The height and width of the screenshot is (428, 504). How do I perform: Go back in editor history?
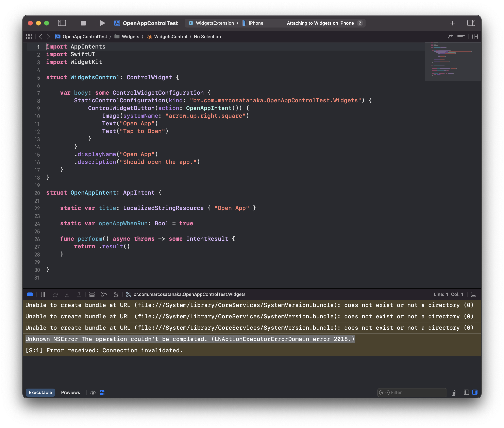point(40,37)
